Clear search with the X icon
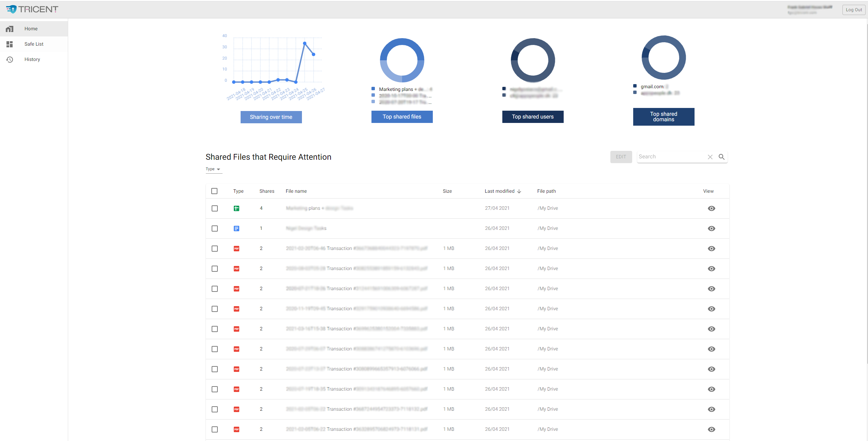Viewport: 868px width, 441px height. coord(710,157)
